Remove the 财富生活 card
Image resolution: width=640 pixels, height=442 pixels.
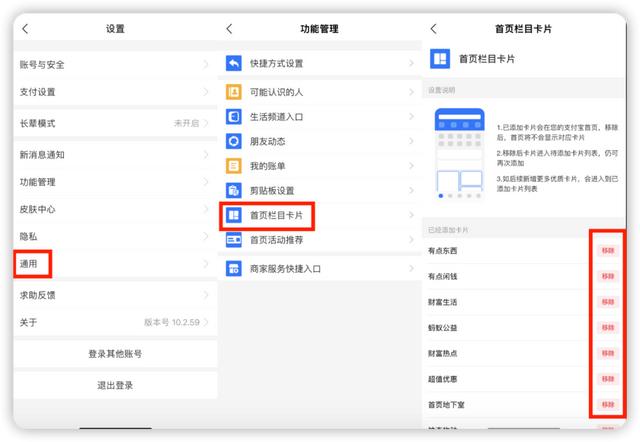tap(608, 302)
